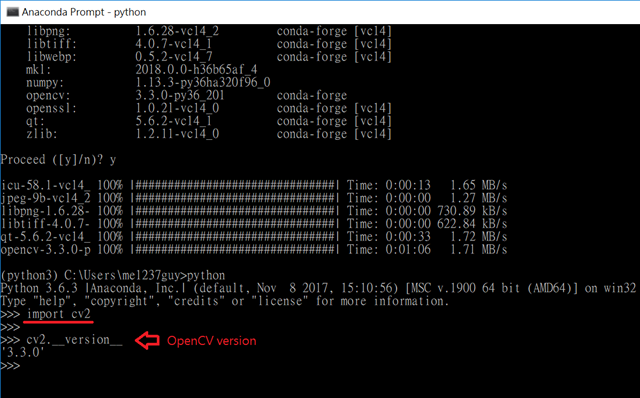Select the 'Proceed ([y]/n)? y' line
Screen dimensions: 640x398
tap(58, 160)
